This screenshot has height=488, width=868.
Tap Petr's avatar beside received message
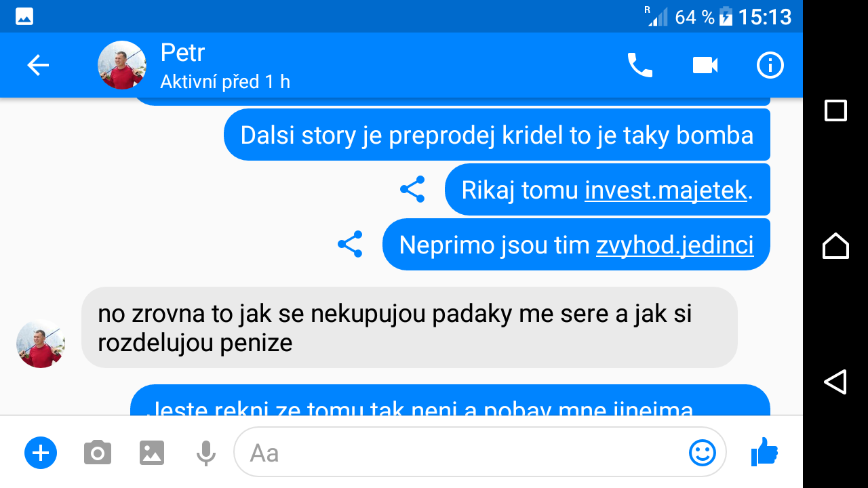[x=41, y=344]
